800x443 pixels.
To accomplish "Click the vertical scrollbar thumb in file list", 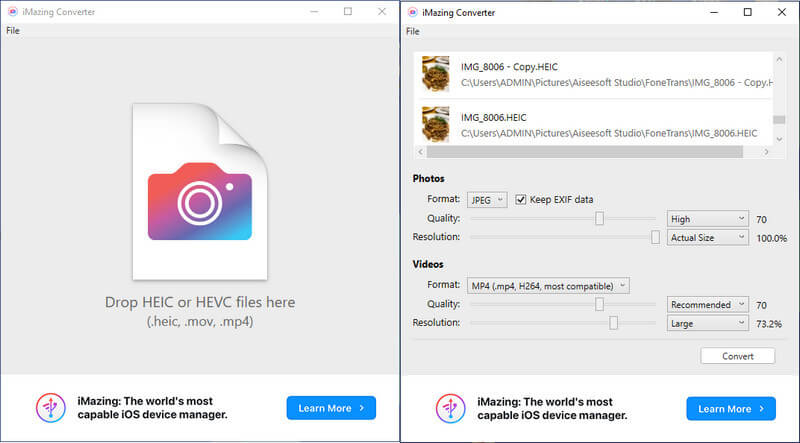I will [779, 120].
